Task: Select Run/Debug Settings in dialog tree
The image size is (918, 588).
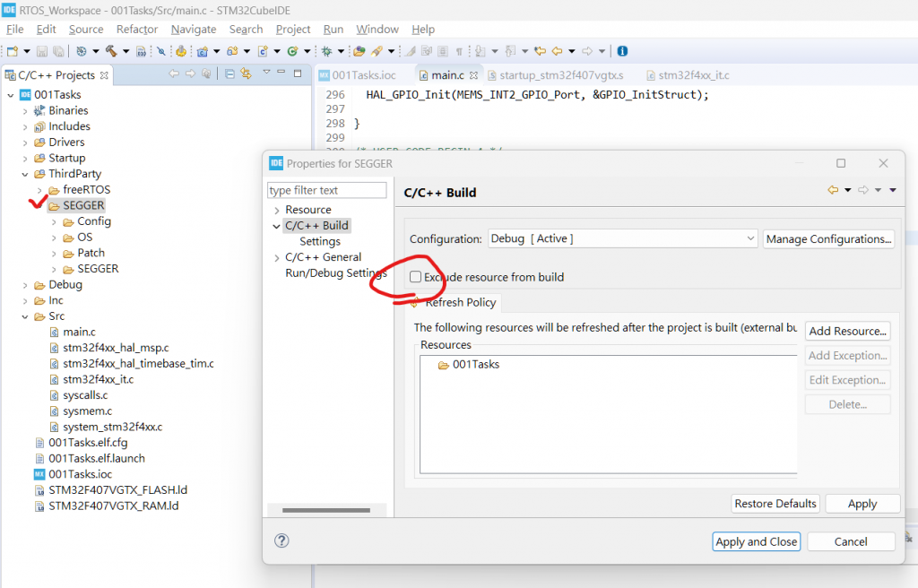Action: point(336,272)
